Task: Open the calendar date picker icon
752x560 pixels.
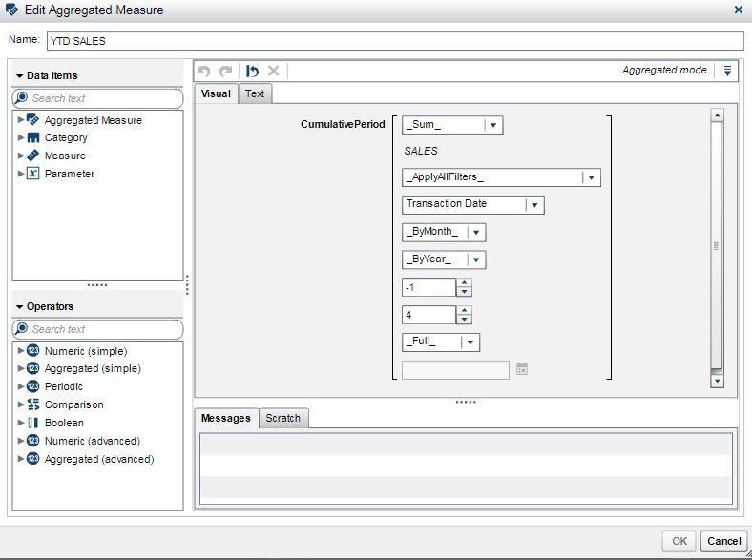Action: (x=522, y=368)
